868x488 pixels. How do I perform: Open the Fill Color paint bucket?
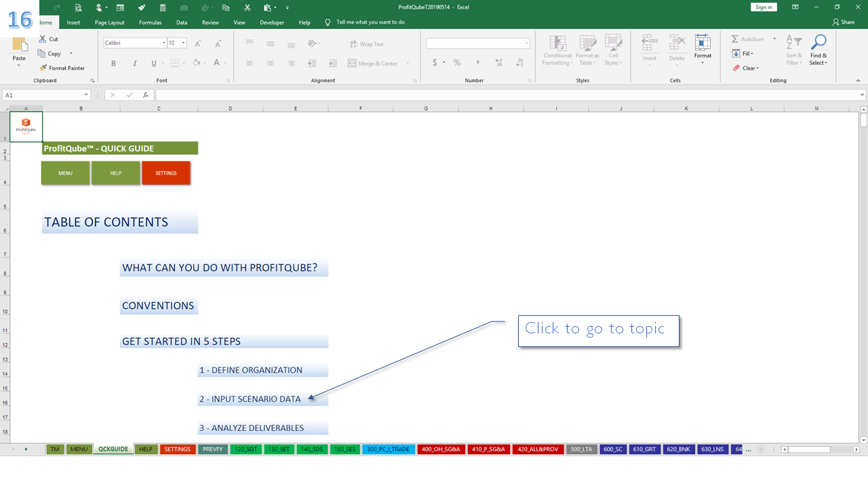coord(195,63)
